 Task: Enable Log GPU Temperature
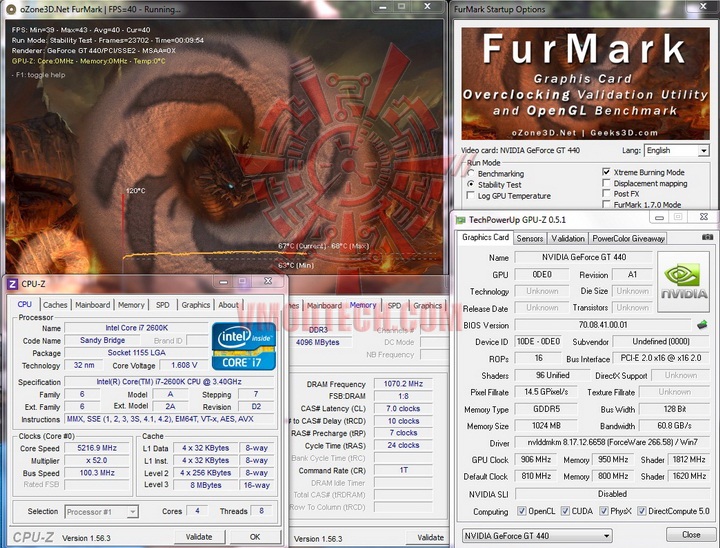tap(470, 196)
